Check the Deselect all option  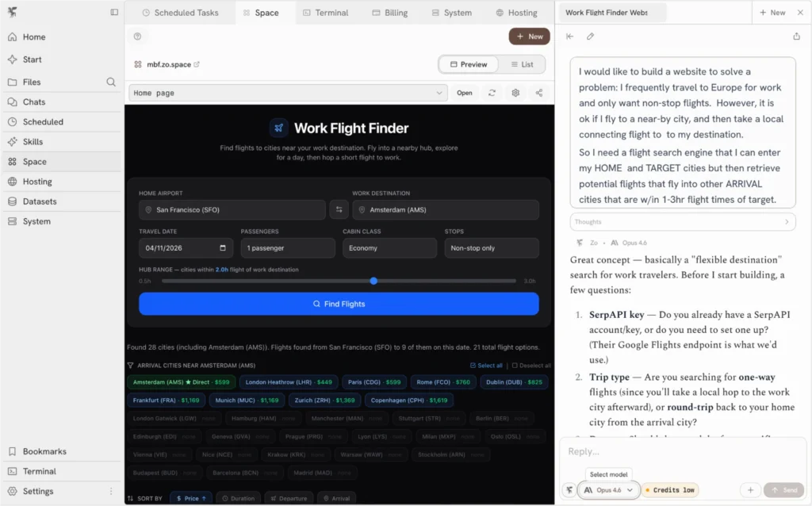point(531,366)
